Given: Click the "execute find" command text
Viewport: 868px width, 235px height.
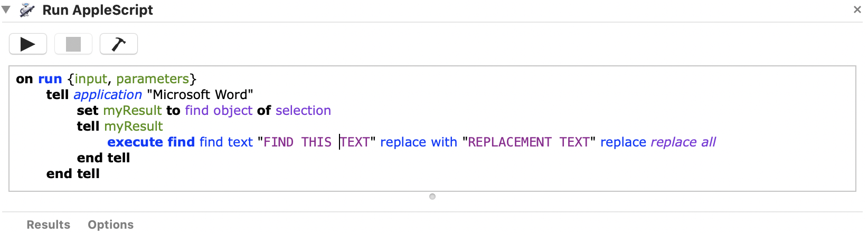Looking at the screenshot, I should point(151,142).
